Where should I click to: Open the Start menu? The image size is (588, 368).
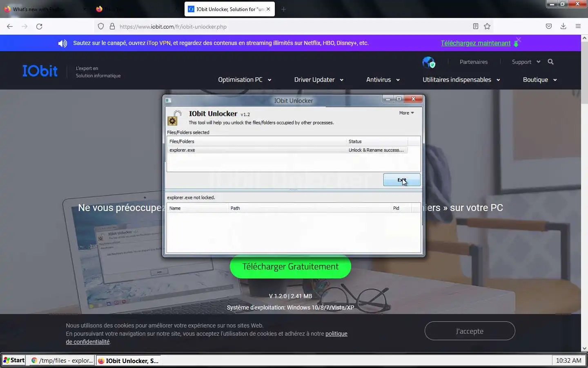[14, 360]
